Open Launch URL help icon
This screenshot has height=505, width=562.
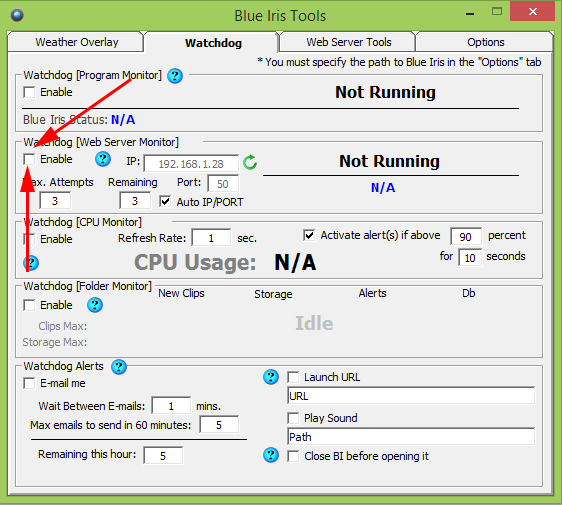[271, 377]
